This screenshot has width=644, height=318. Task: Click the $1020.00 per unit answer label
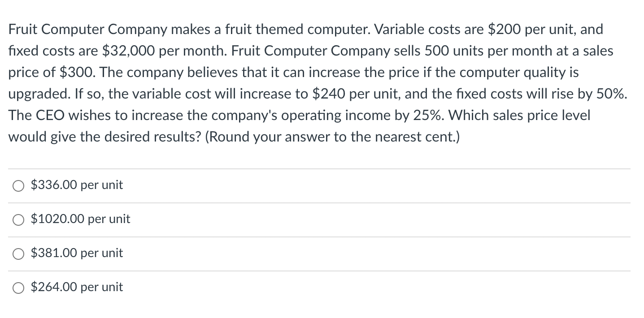[81, 219]
